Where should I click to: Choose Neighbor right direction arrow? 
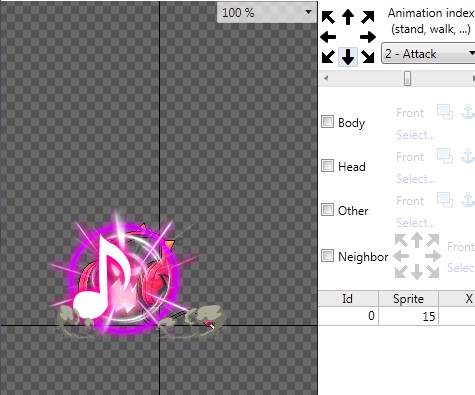[433, 256]
